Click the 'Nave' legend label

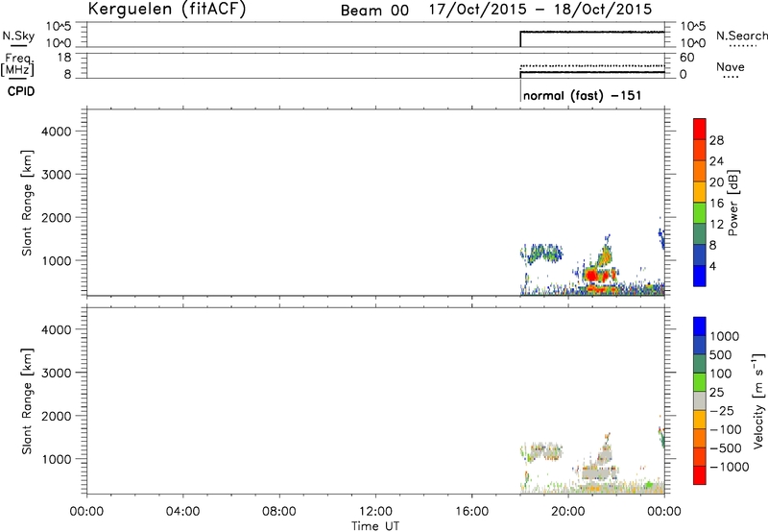(731, 67)
